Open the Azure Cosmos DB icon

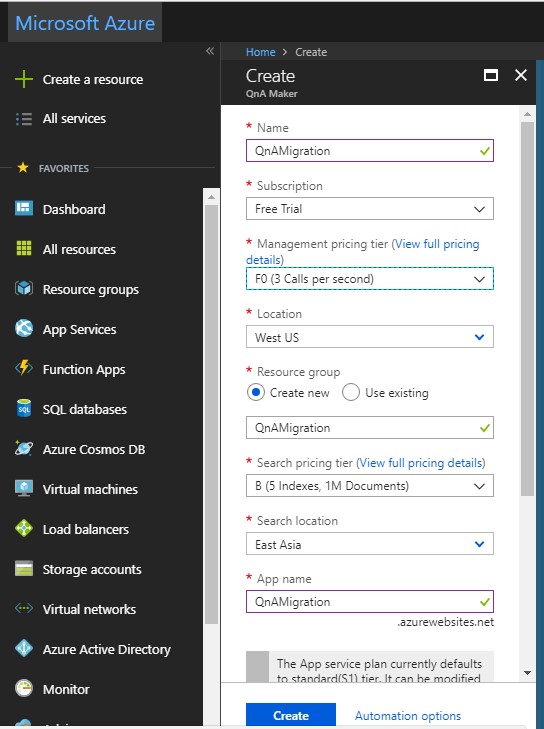tap(24, 448)
